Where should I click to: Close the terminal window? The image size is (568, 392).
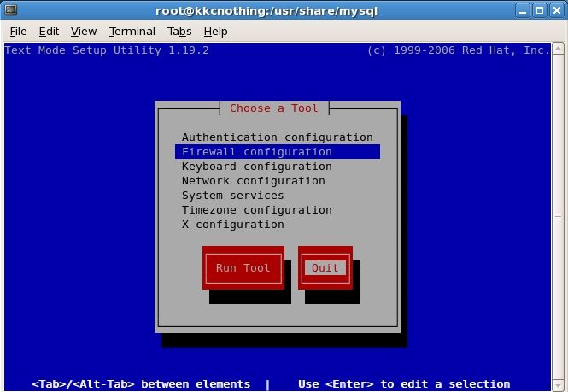point(557,10)
